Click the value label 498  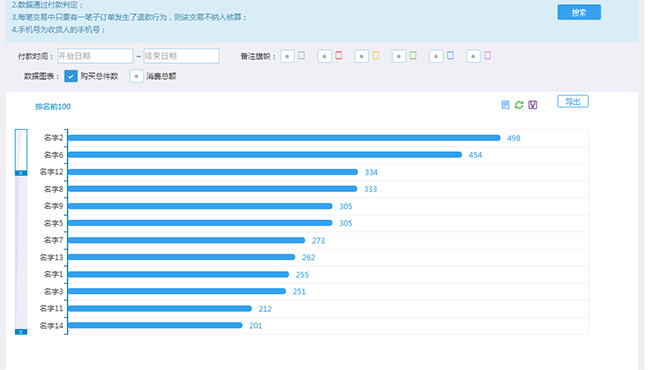coord(514,138)
